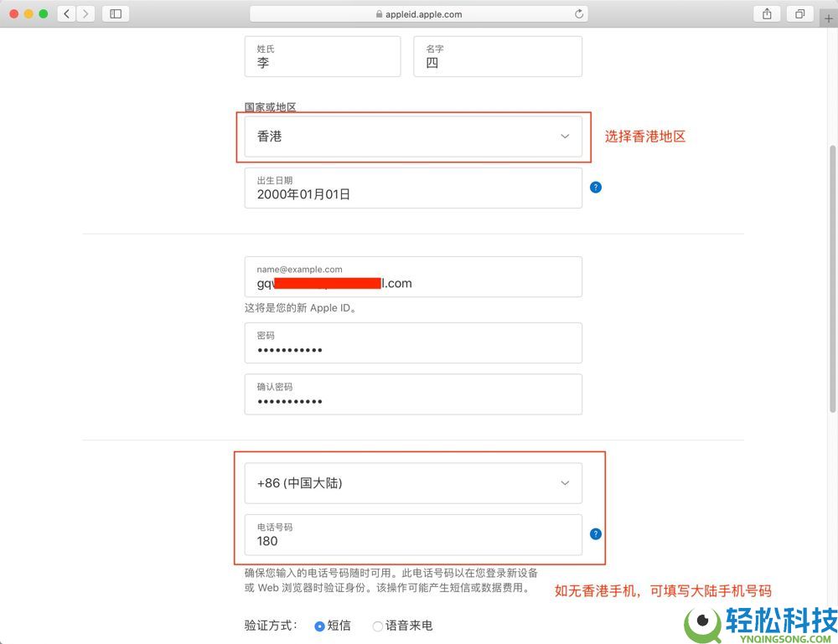Click the forward navigation arrow

click(x=85, y=13)
